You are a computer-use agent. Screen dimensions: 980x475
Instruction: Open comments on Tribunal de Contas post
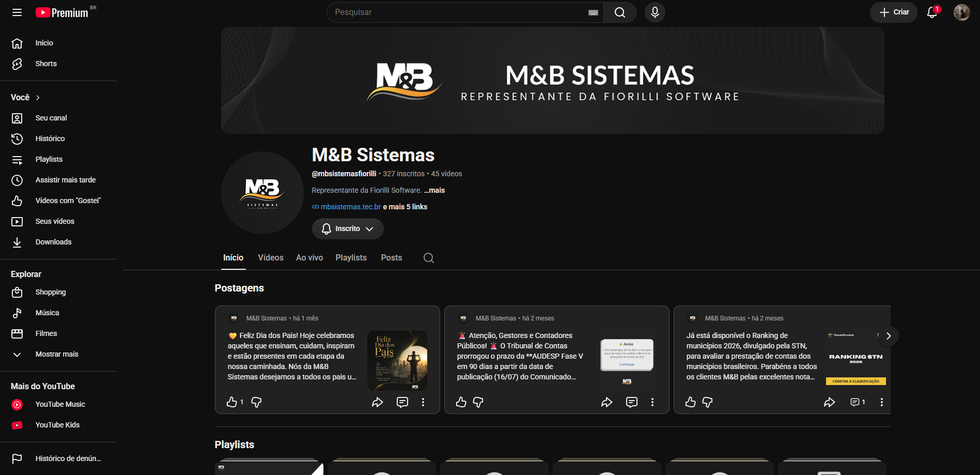click(632, 402)
